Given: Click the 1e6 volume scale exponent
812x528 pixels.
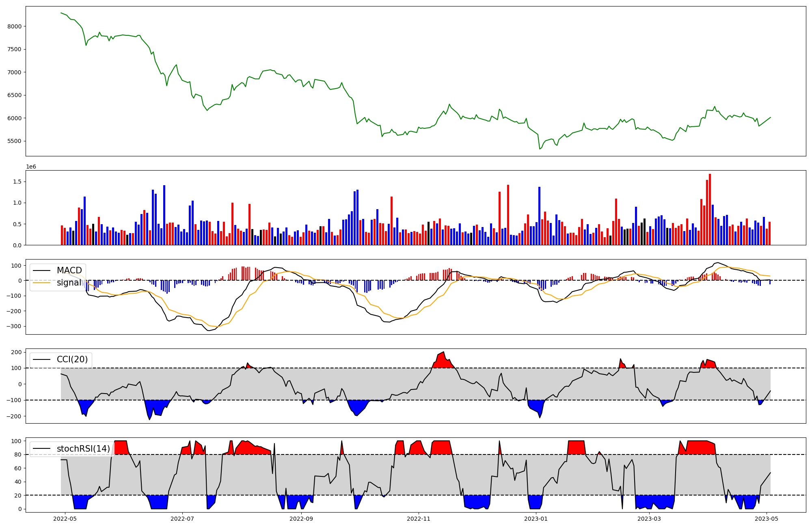Looking at the screenshot, I should click(x=31, y=167).
